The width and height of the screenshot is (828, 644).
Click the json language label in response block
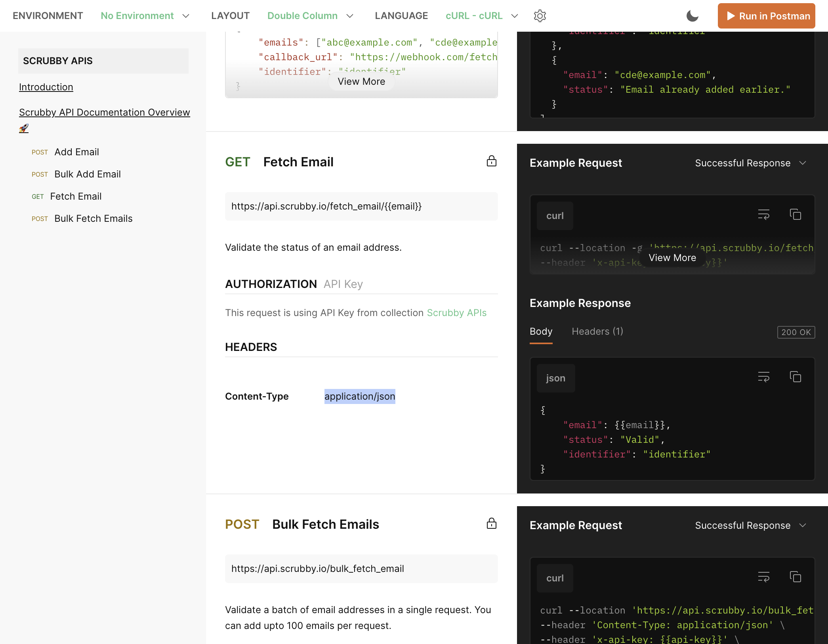555,378
